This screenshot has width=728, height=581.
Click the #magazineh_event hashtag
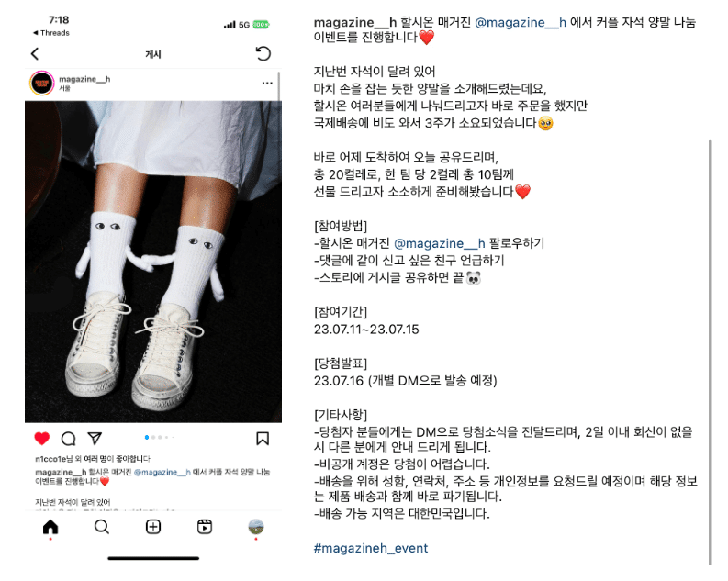click(371, 548)
